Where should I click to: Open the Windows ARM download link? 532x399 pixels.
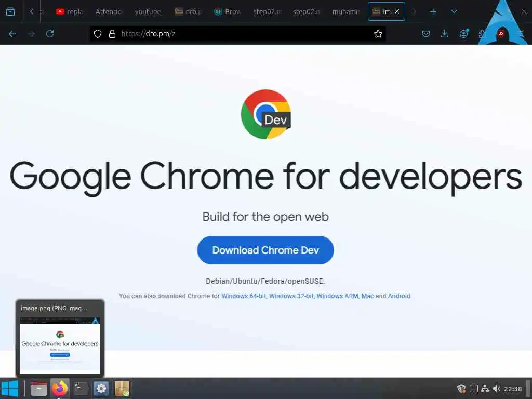pyautogui.click(x=337, y=296)
